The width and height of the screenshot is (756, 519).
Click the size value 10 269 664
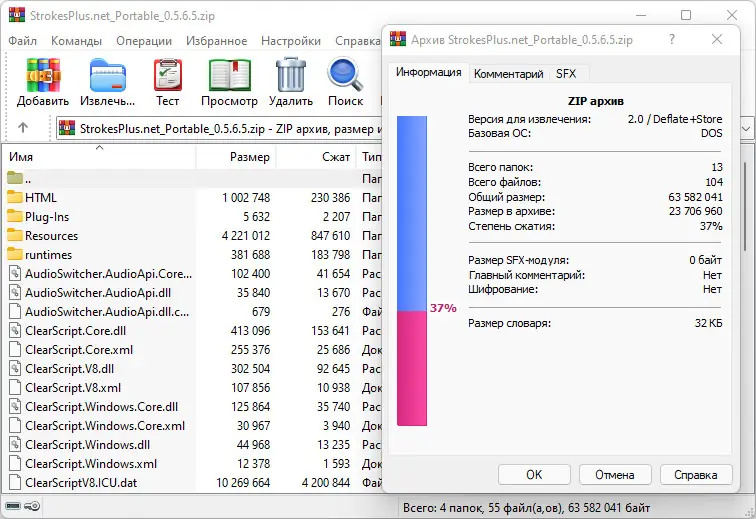coord(243,482)
